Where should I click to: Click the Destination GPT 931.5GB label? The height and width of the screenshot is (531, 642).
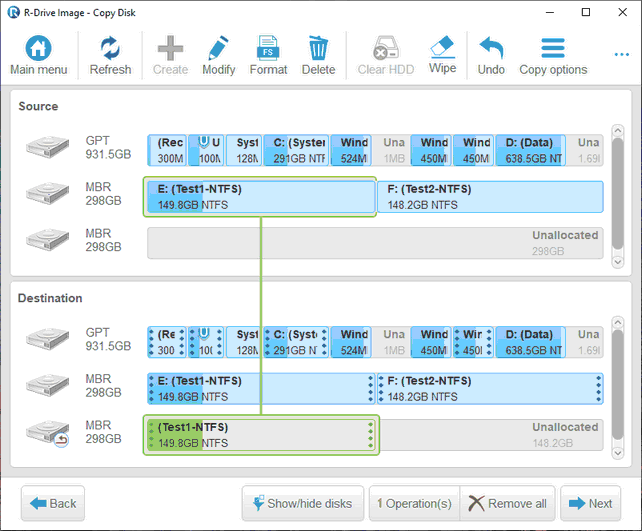click(x=108, y=339)
